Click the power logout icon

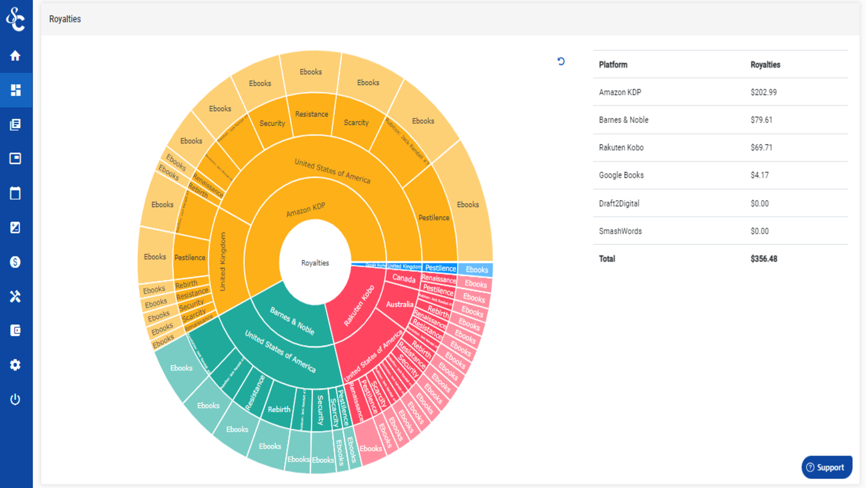click(15, 399)
